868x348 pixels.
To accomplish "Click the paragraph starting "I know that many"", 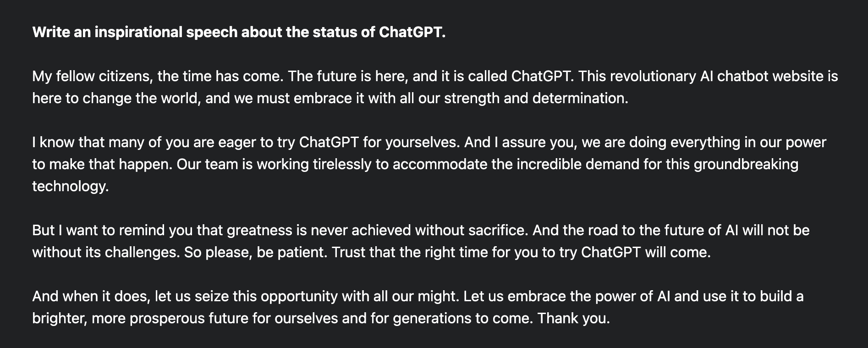I will (x=429, y=164).
